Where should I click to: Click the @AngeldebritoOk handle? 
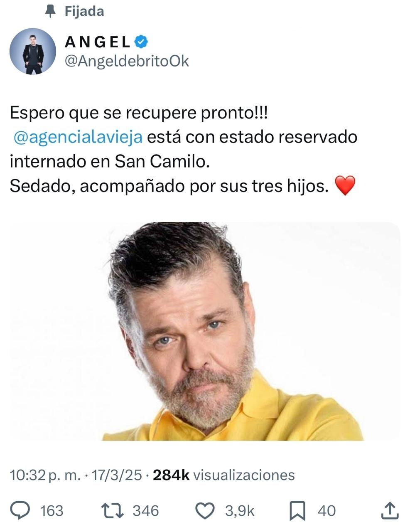127,61
